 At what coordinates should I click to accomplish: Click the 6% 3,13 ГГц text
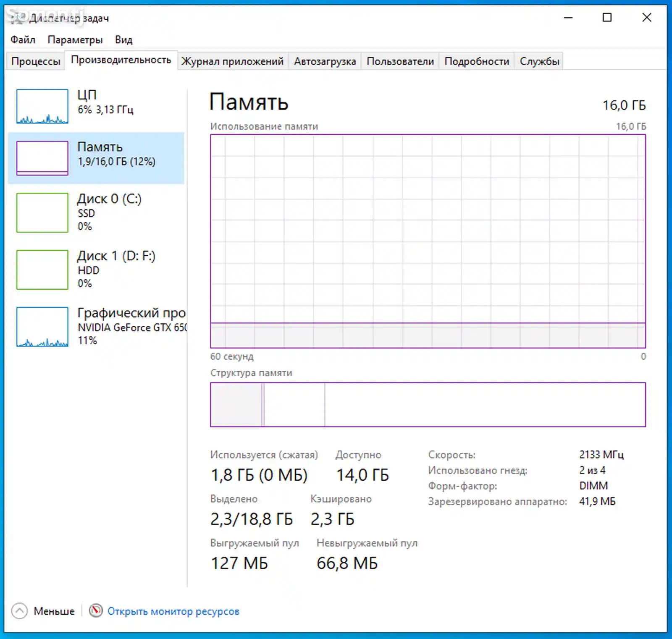tap(105, 110)
